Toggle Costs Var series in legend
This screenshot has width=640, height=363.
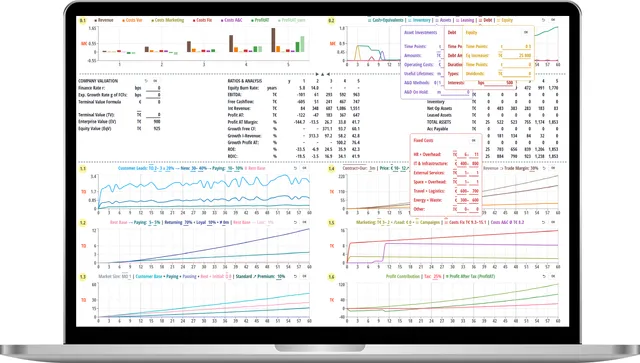click(x=132, y=20)
